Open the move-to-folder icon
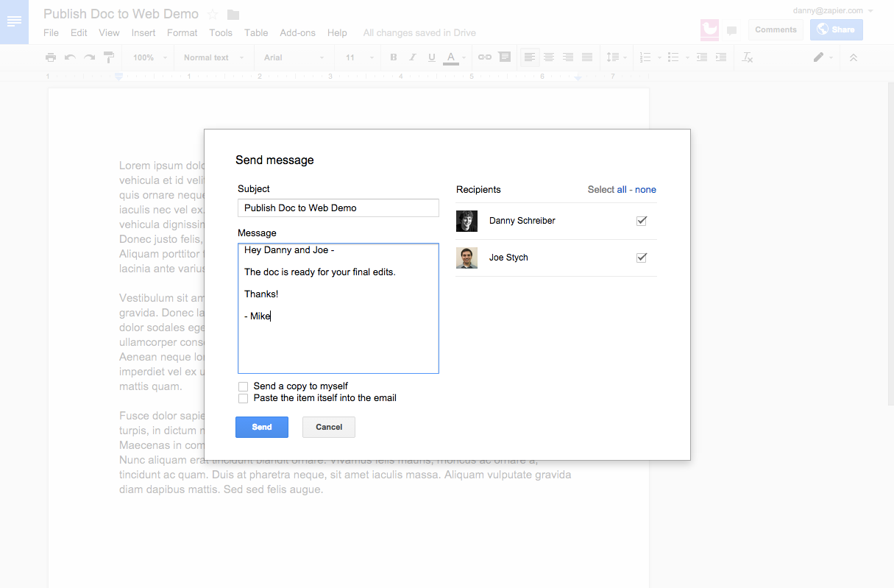This screenshot has width=894, height=588. coord(233,15)
